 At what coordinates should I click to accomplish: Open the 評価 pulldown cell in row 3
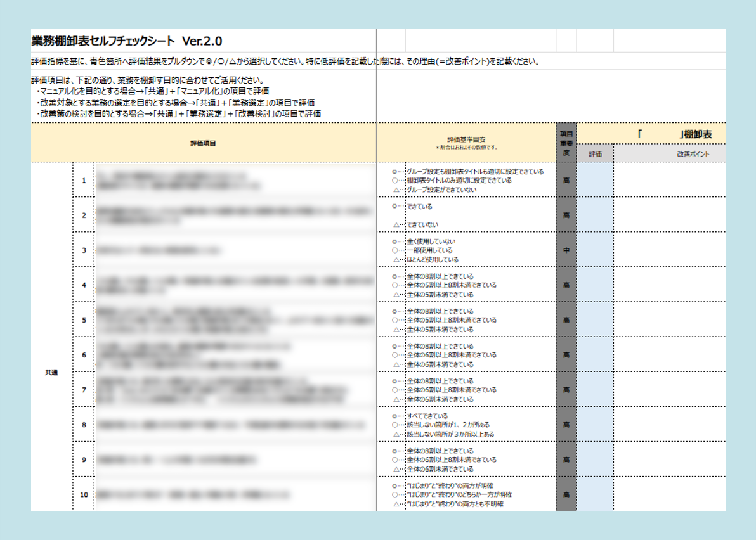(595, 250)
